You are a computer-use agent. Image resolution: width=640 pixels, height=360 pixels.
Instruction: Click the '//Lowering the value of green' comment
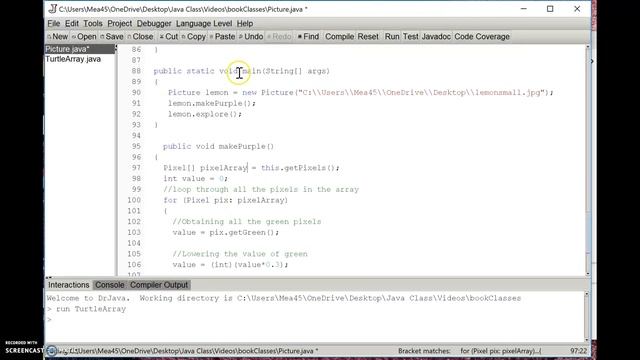click(x=240, y=254)
